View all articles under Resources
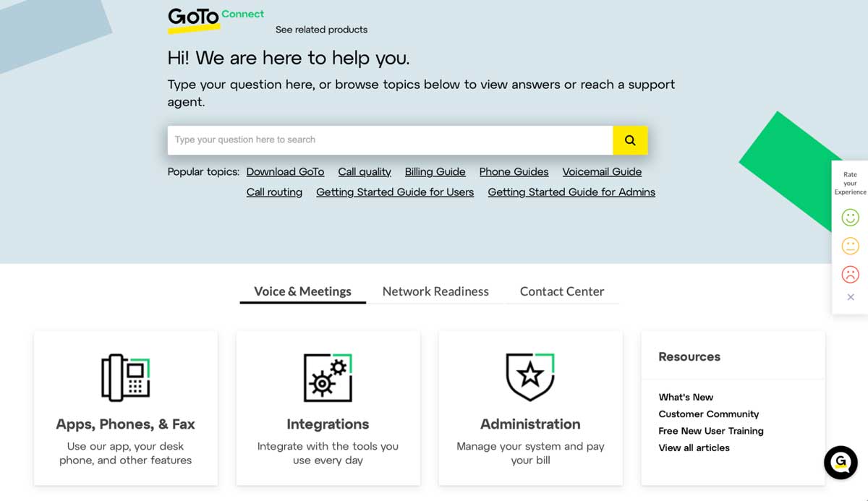The width and height of the screenshot is (868, 501). pyautogui.click(x=692, y=448)
